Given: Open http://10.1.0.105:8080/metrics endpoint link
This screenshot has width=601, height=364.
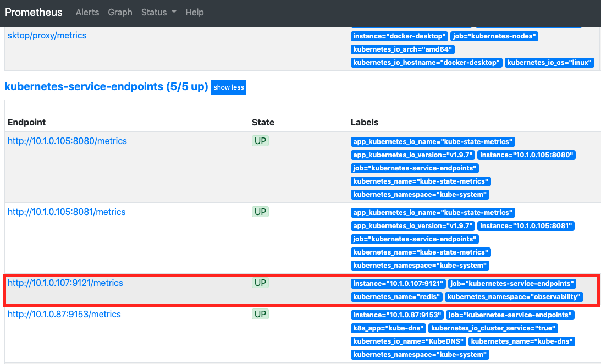Looking at the screenshot, I should pyautogui.click(x=67, y=141).
